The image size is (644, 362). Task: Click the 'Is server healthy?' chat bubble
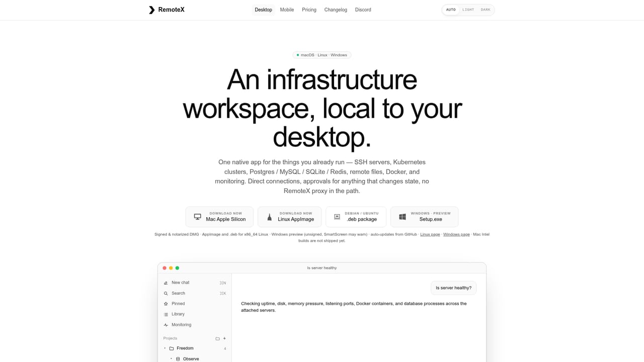tap(454, 288)
